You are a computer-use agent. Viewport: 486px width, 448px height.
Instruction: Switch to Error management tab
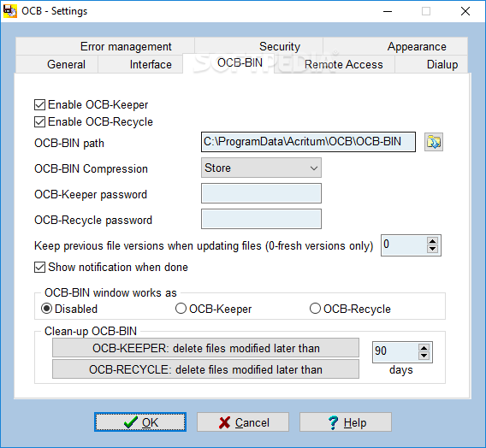(105, 46)
